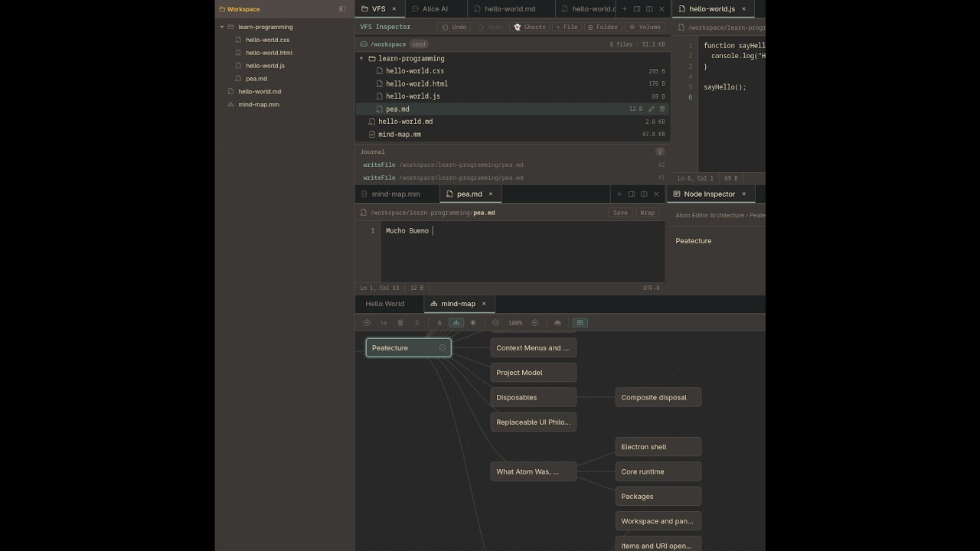Select the highlighted org-chart layout icon
980x551 pixels.
(456, 323)
